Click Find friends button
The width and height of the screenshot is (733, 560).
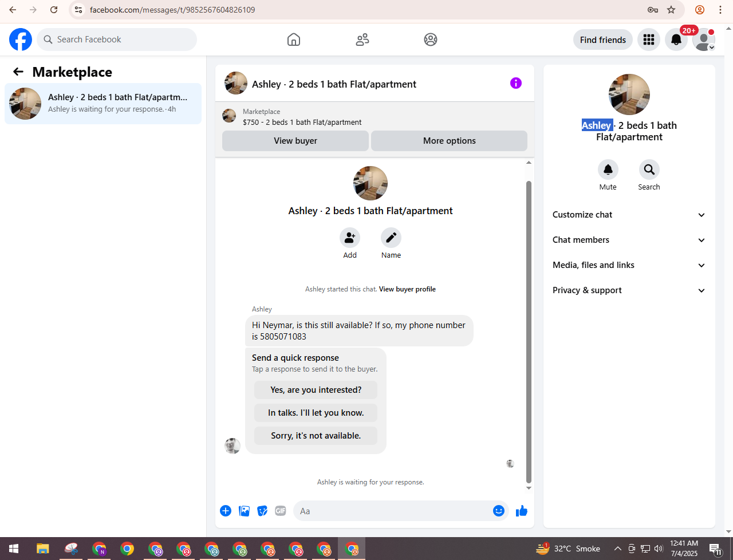click(603, 40)
